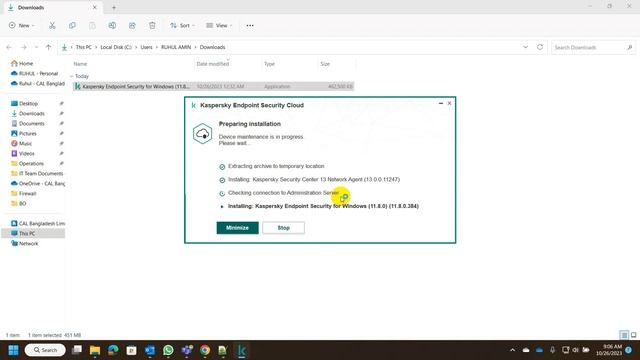Image resolution: width=640 pixels, height=360 pixels.
Task: Sort by the Name column header
Action: click(x=80, y=64)
